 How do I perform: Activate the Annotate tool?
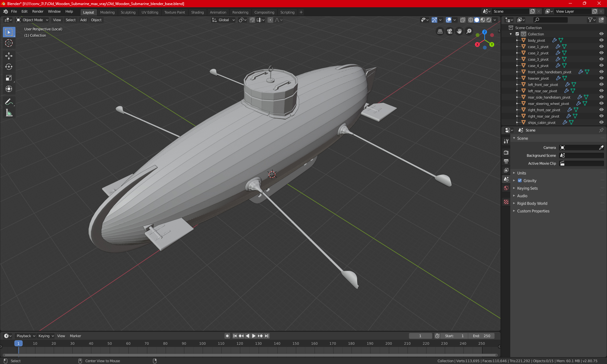pyautogui.click(x=9, y=102)
